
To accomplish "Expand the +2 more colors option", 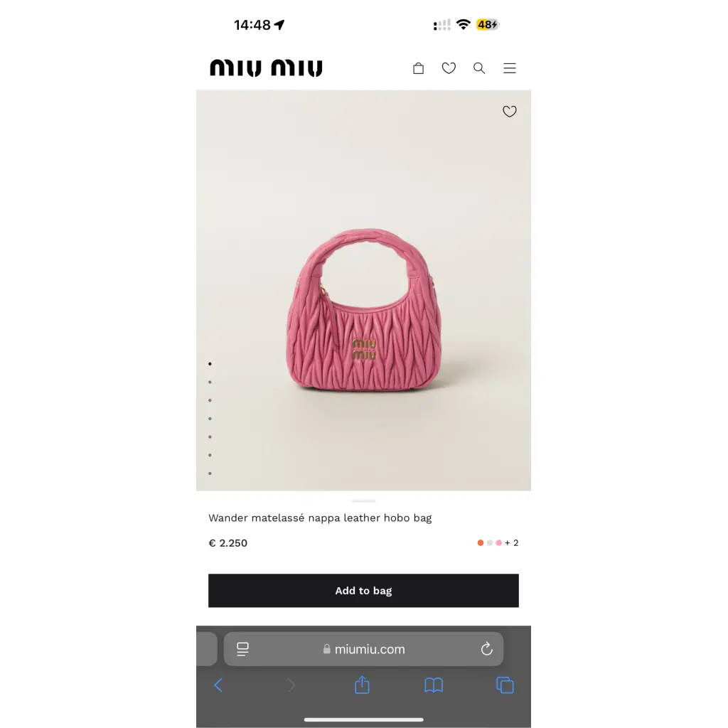I will pos(512,542).
